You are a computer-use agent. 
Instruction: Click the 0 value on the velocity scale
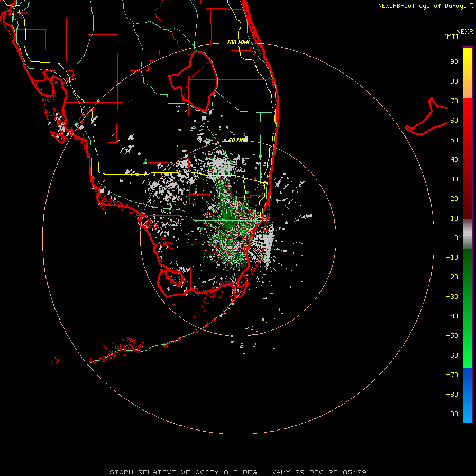point(456,237)
